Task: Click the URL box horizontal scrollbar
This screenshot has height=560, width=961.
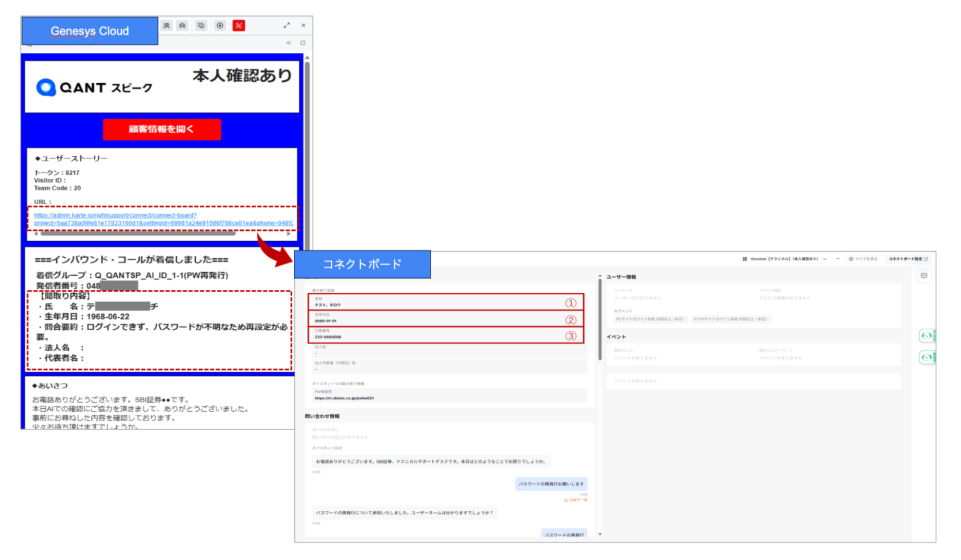Action: 138,234
